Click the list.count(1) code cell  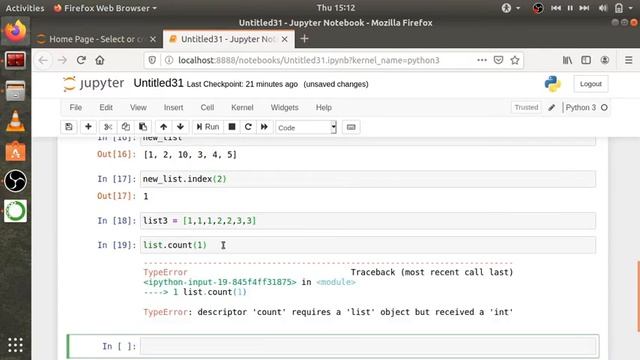(368, 245)
